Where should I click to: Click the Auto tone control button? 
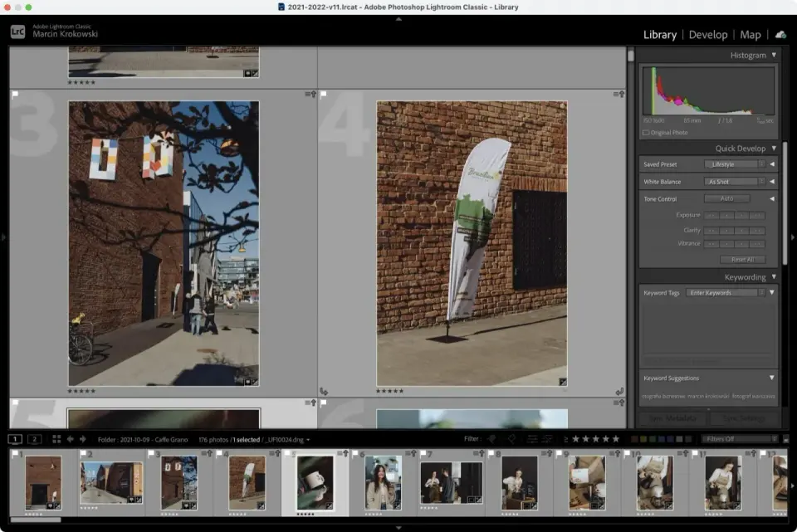[x=727, y=198]
